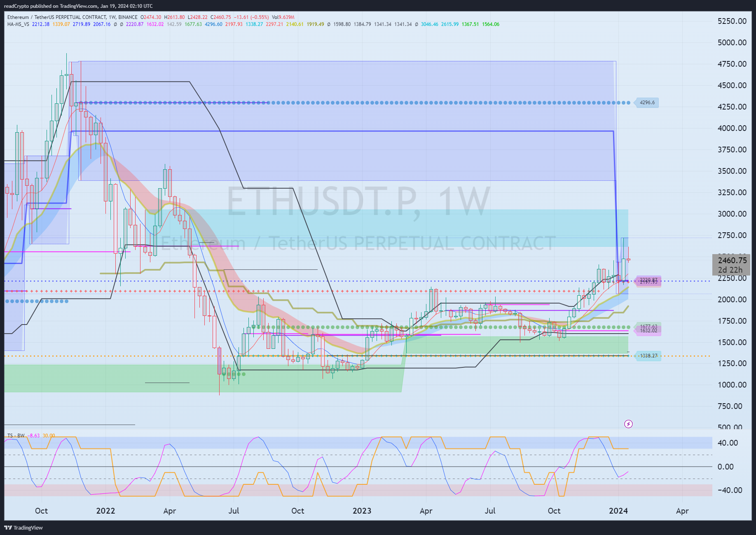Click the high value H2613.80

(174, 17)
